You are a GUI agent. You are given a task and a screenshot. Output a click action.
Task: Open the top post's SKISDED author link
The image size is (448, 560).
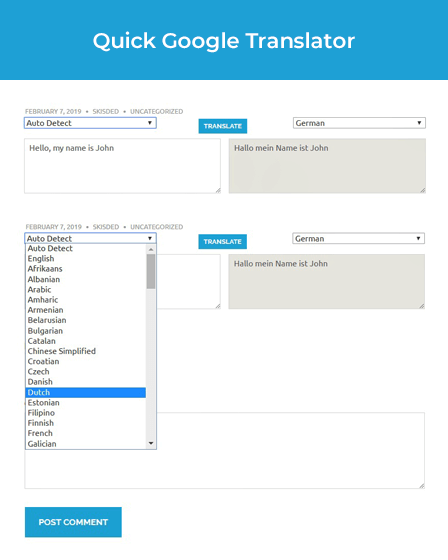tap(106, 111)
